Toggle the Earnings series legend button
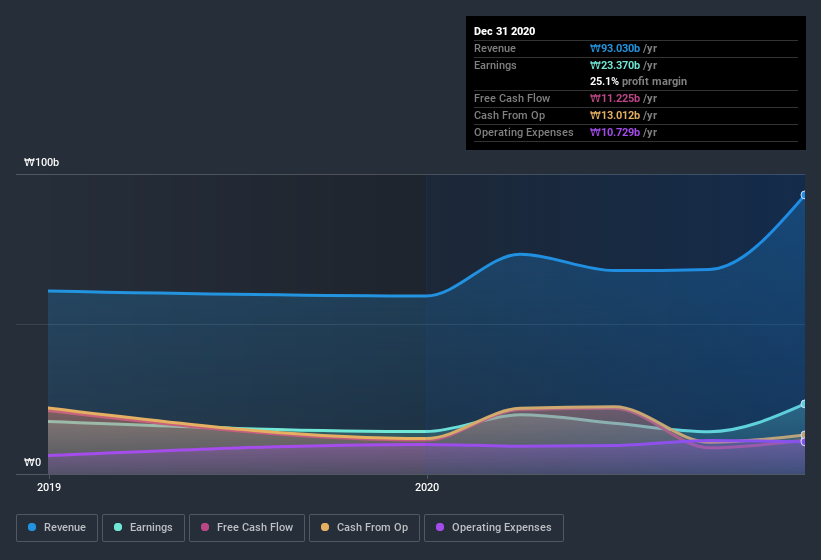The image size is (821, 560). point(143,528)
